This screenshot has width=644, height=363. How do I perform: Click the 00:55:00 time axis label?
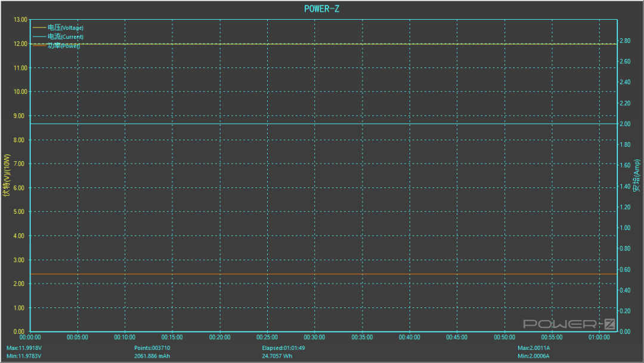552,337
